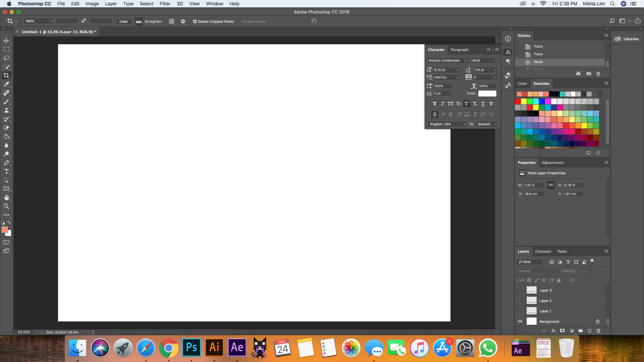Image resolution: width=644 pixels, height=362 pixels.
Task: Toggle Delete Cropped Pixels checkbox
Action: tap(195, 21)
